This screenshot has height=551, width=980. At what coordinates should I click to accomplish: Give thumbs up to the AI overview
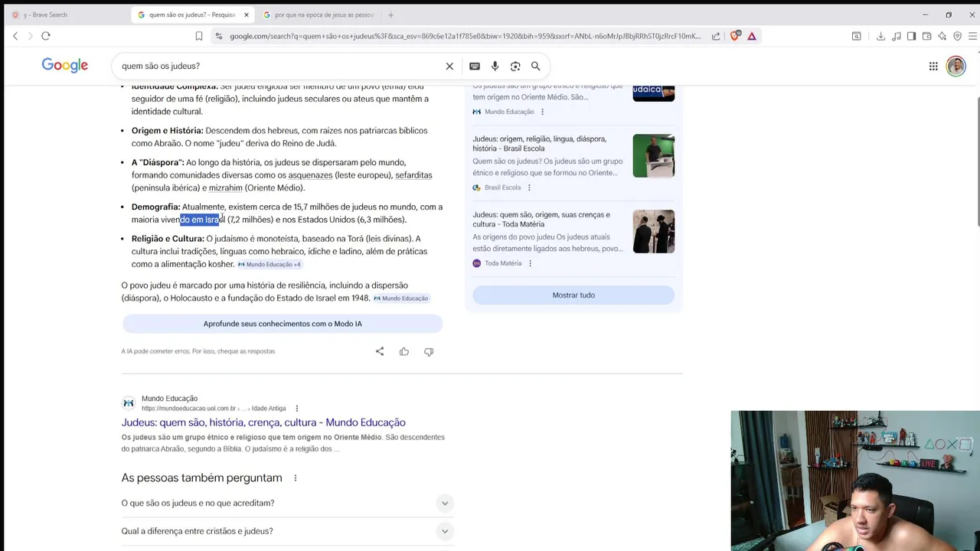404,351
